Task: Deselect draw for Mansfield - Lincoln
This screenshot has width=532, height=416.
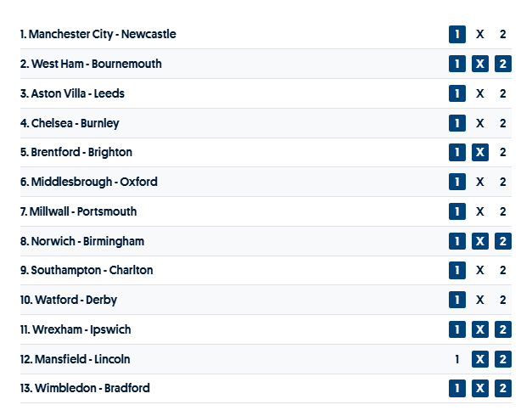Action: click(x=479, y=359)
